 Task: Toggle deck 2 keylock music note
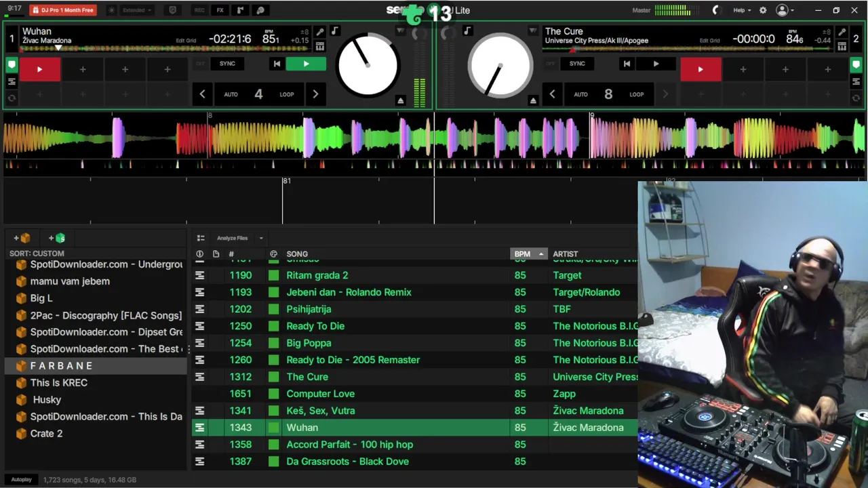(467, 31)
